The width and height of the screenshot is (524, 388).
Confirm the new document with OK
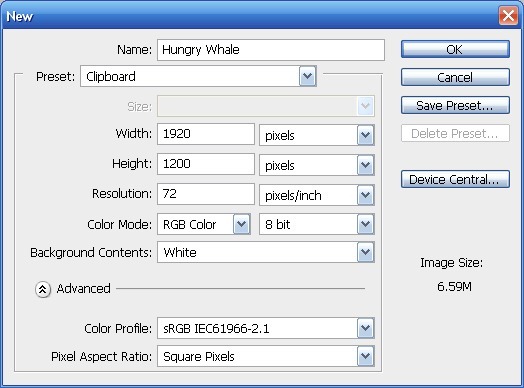pyautogui.click(x=455, y=49)
